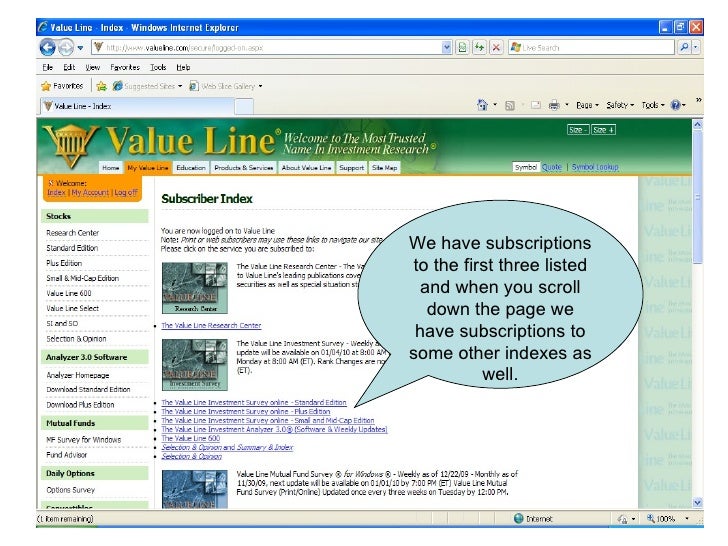The width and height of the screenshot is (728, 546).
Task: Select the Education nav tab
Action: pos(191,168)
